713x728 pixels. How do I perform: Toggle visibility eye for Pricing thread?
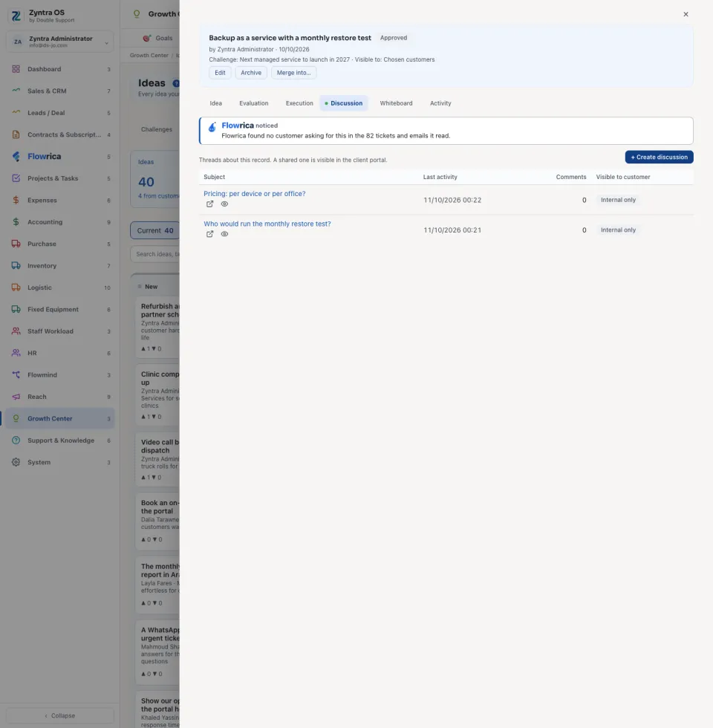(x=224, y=204)
